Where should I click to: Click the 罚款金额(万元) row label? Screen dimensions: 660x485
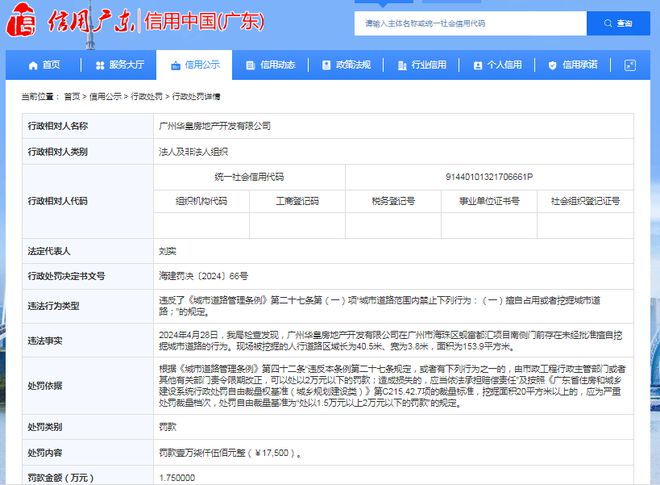61,478
